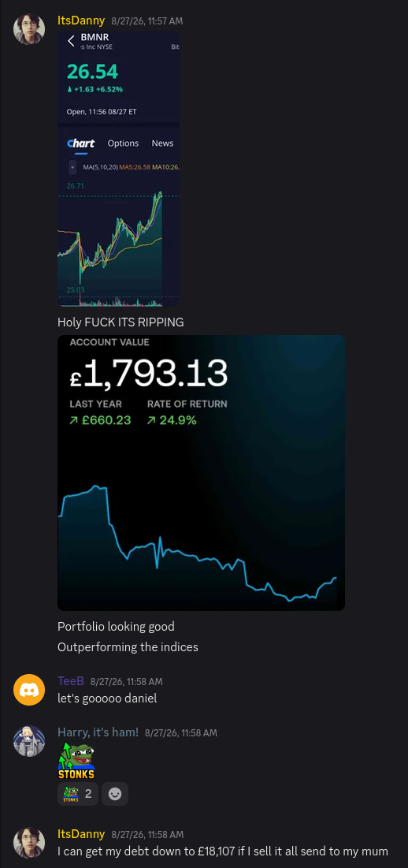Screen dimensions: 408x868
Task: Select the News tab in stock screenshot
Action: (x=162, y=143)
